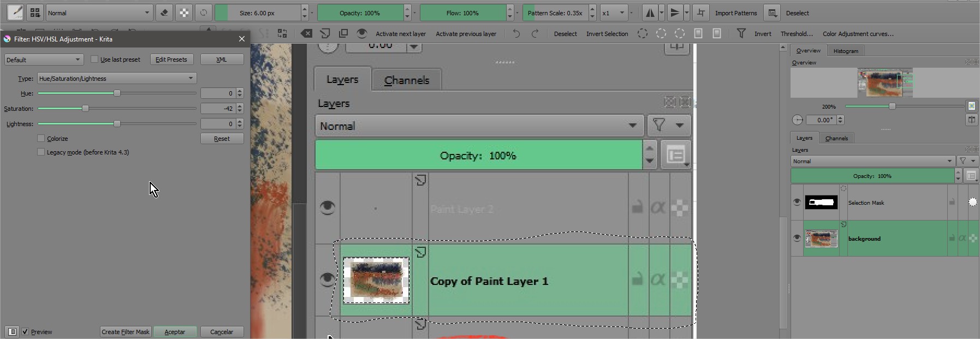Enable the horizontal mirror tool
This screenshot has width=980, height=339.
coord(650,13)
